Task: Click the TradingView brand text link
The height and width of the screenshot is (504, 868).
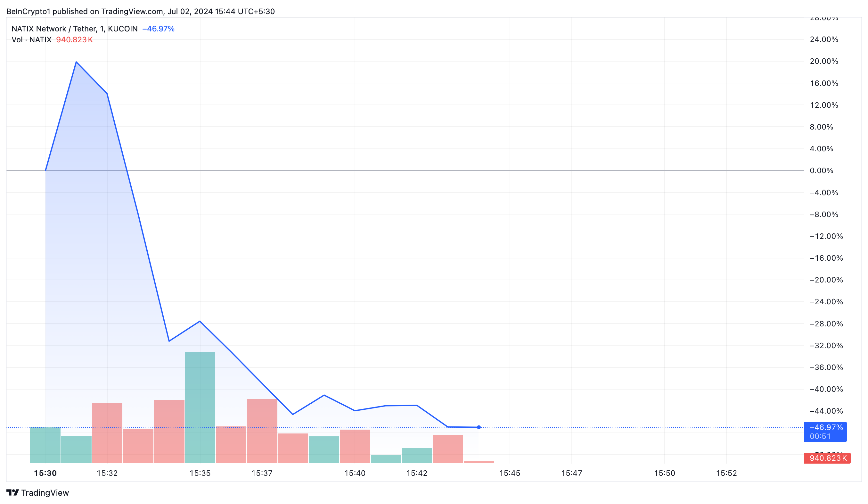Action: tap(45, 493)
